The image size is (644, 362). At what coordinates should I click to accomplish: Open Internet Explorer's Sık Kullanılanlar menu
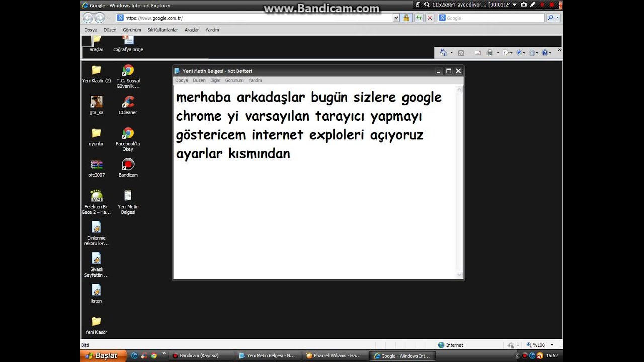[x=163, y=30]
